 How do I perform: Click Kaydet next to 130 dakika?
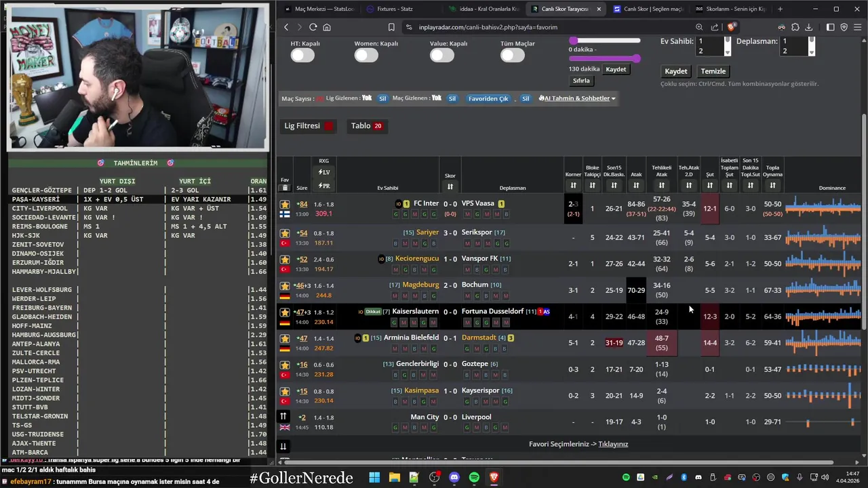coord(616,69)
